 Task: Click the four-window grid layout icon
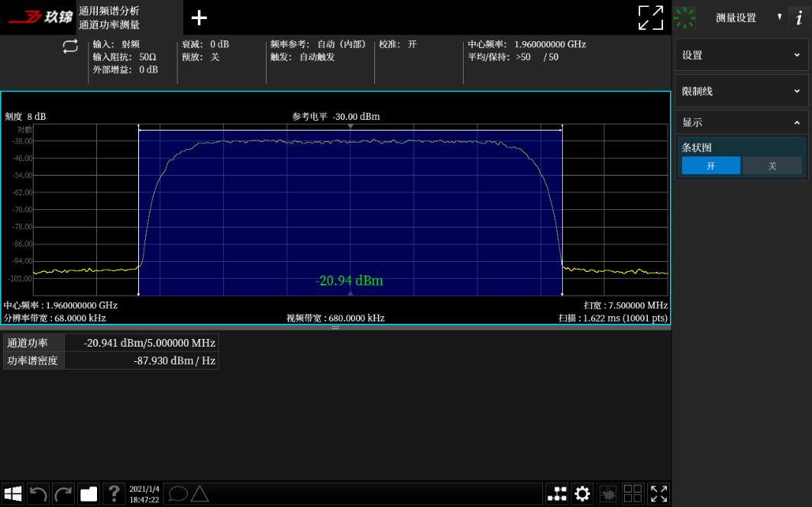[632, 493]
